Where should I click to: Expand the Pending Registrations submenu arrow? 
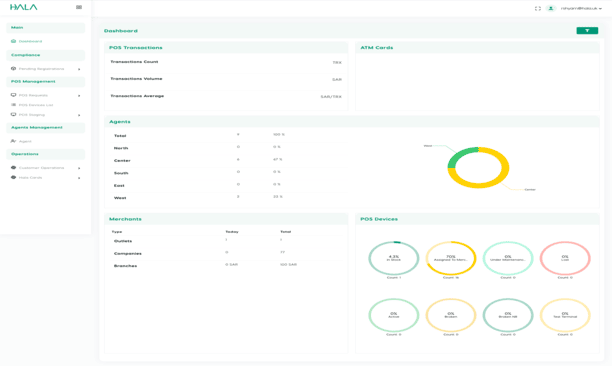pyautogui.click(x=79, y=69)
